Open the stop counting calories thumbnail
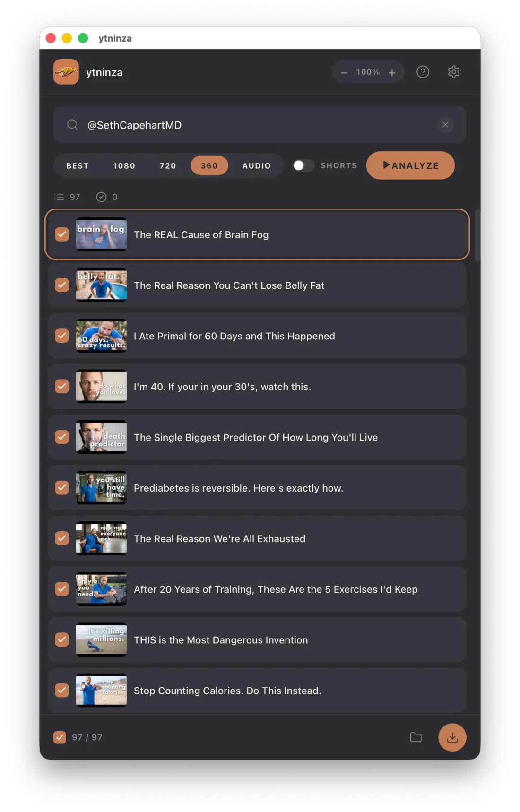Screen dimensions: 520x812 tap(101, 690)
